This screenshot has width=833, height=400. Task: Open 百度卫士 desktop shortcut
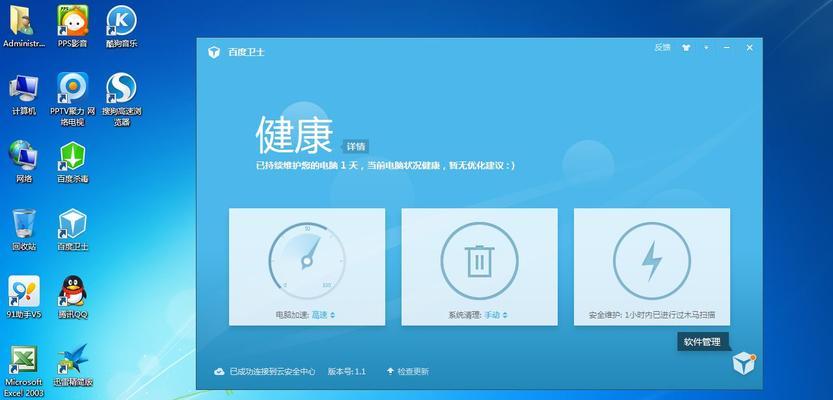72,229
